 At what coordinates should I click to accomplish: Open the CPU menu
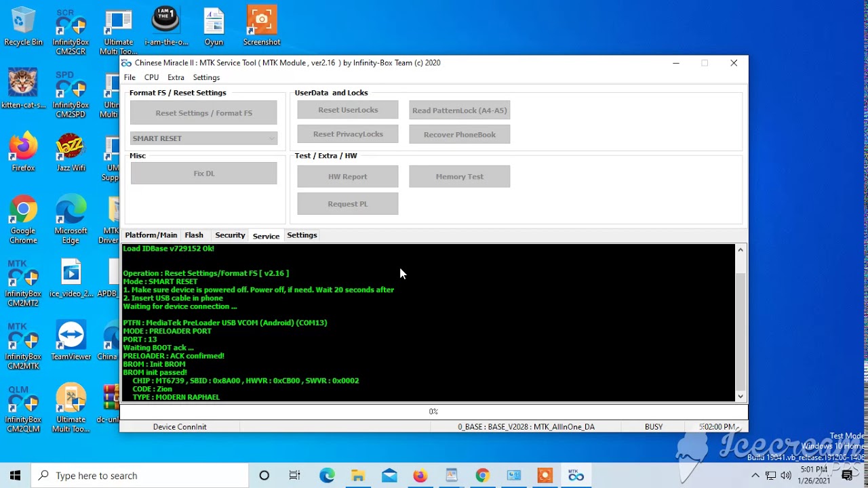151,77
